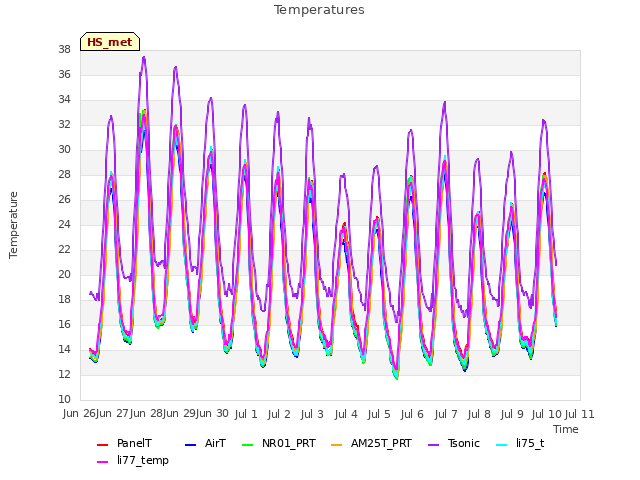Screen dimensions: 640x480
Task: Click the green NR01_PRT legend color marker
Action: (248, 444)
